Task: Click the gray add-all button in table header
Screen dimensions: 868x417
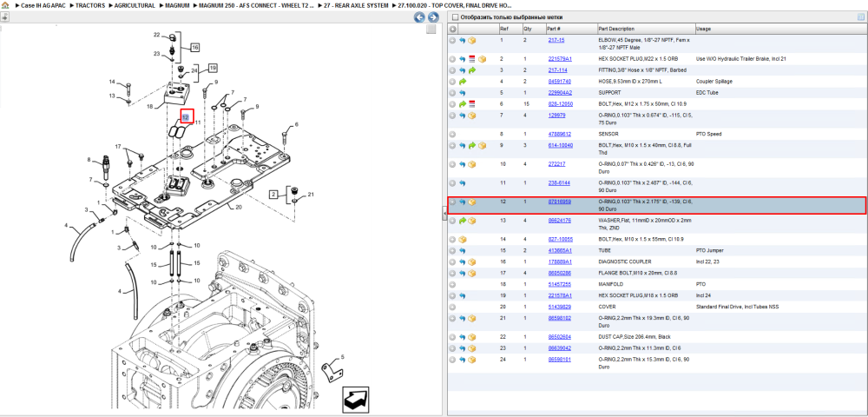Action: pyautogui.click(x=453, y=29)
